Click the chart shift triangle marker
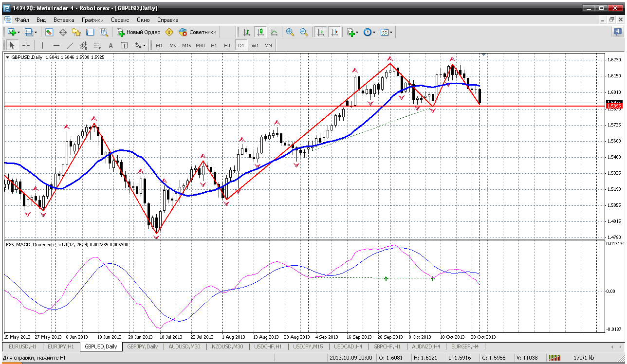Viewport: 627px width, 364px height. [483, 55]
